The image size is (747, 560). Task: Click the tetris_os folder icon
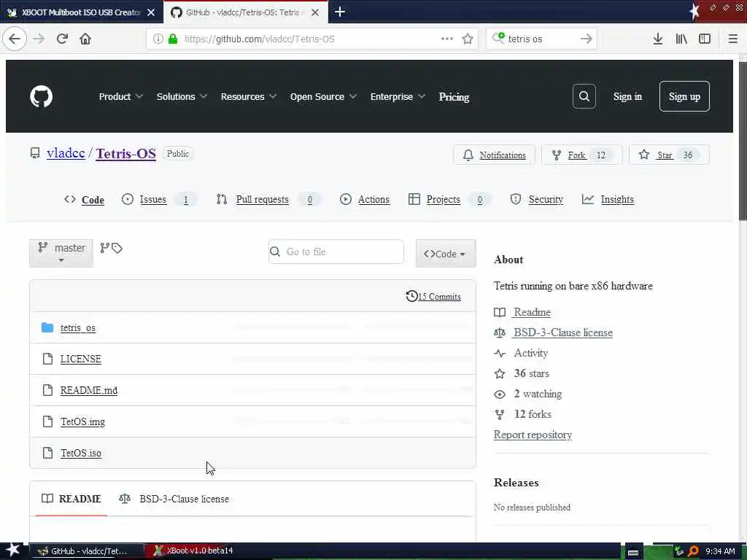(47, 327)
